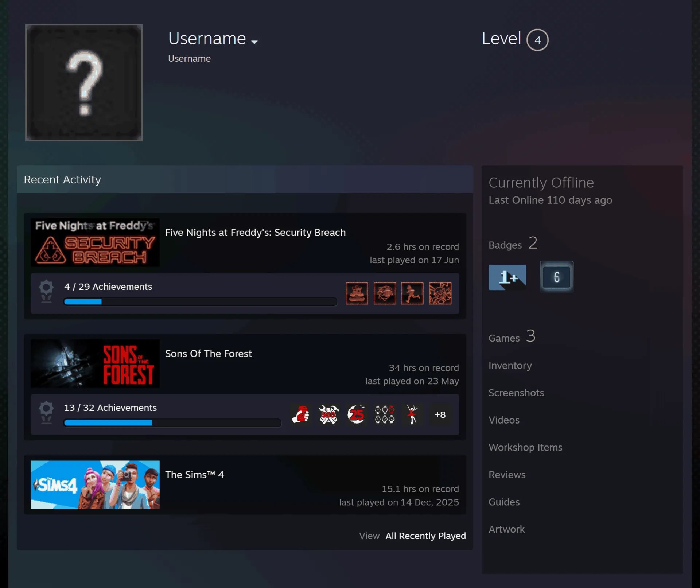Image resolution: width=700 pixels, height=588 pixels.
Task: Open Artwork
Action: 507,529
